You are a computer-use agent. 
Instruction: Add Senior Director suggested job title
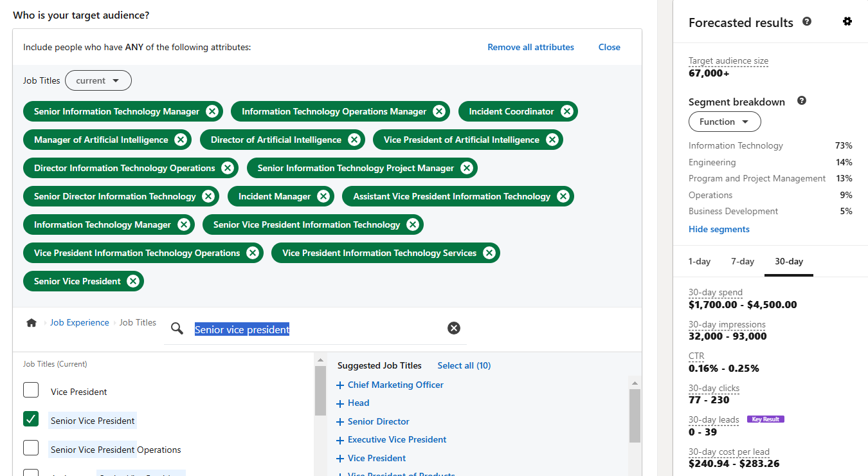coord(373,421)
